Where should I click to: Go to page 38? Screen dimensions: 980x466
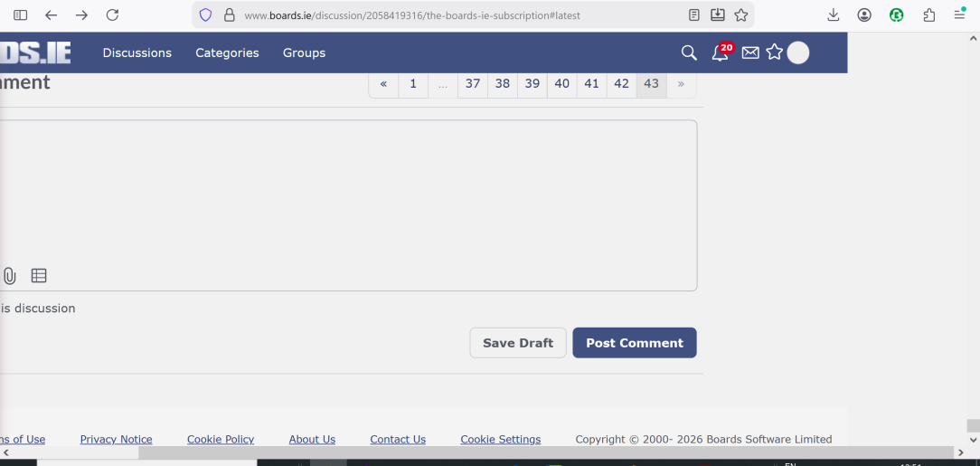[x=503, y=84]
